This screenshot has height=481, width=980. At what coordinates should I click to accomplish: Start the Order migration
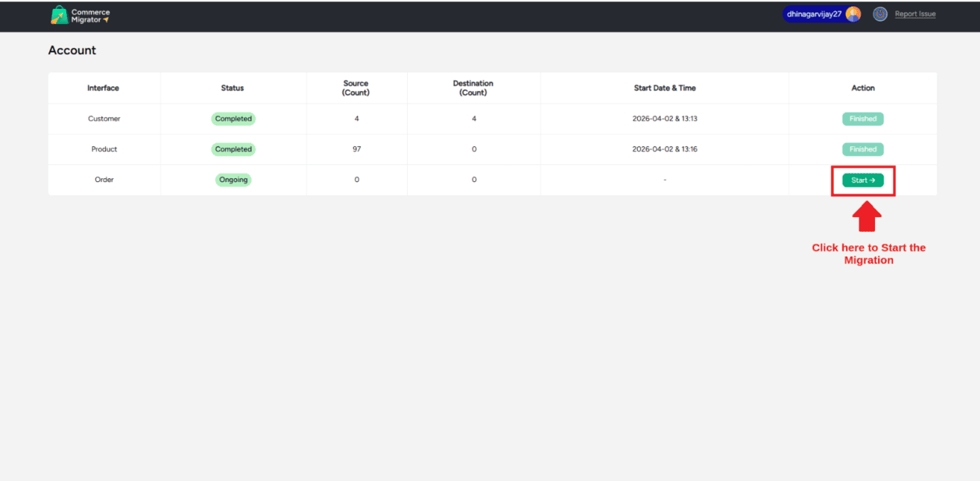[863, 180]
